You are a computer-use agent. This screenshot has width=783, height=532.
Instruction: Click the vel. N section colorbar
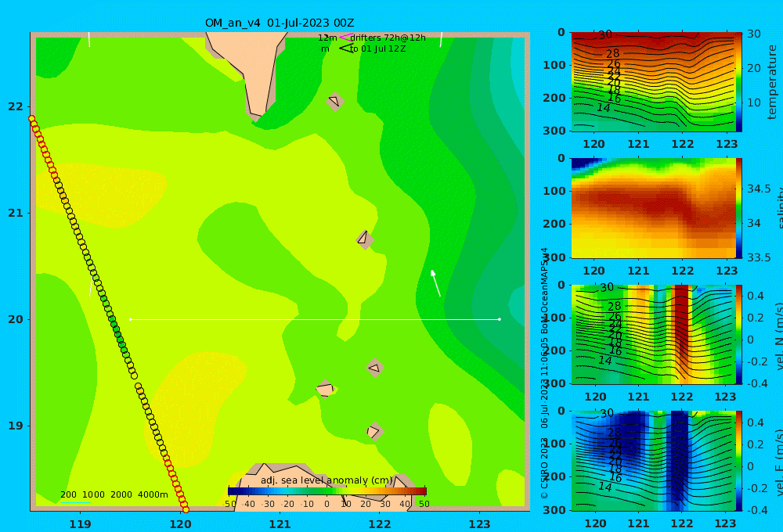point(739,334)
